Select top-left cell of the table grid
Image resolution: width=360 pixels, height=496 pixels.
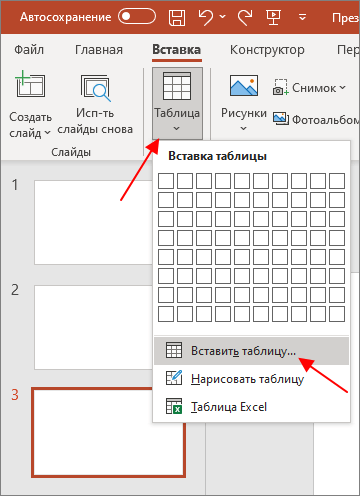(x=166, y=181)
